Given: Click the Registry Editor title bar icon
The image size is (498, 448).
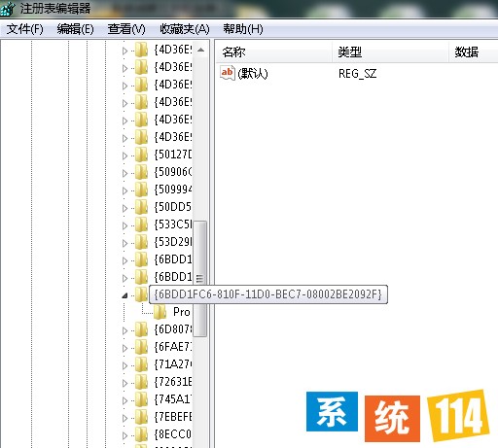Looking at the screenshot, I should coord(8,9).
